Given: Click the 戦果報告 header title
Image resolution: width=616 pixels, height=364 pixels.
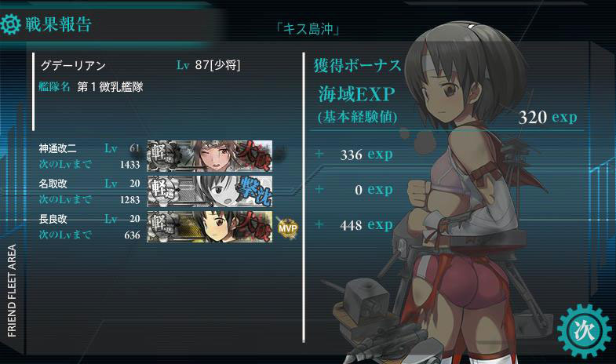Looking at the screenshot, I should point(59,24).
